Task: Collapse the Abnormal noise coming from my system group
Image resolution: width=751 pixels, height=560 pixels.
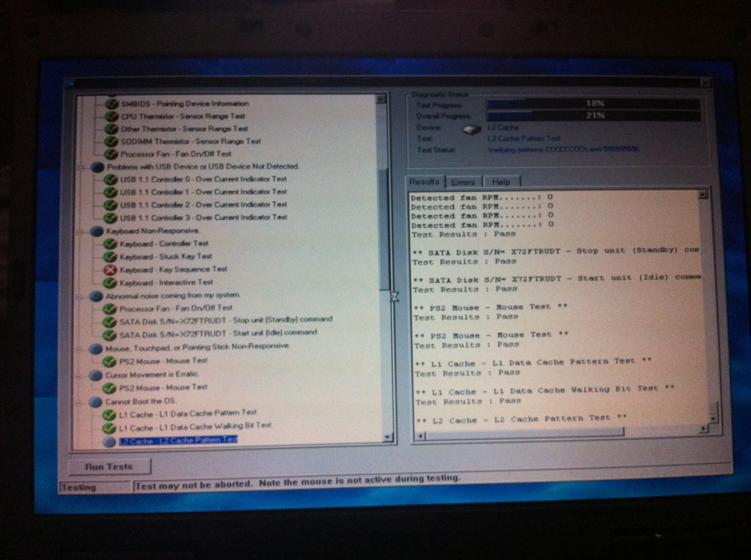Action: click(81, 295)
